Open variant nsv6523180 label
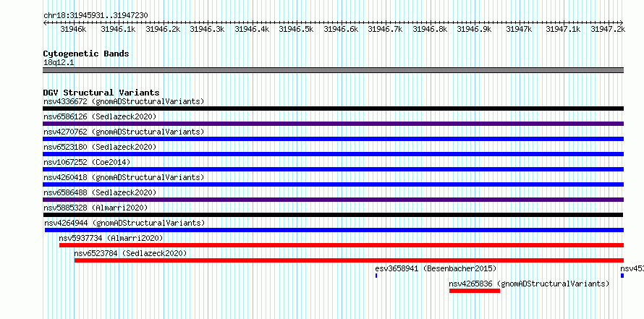 tap(100, 147)
